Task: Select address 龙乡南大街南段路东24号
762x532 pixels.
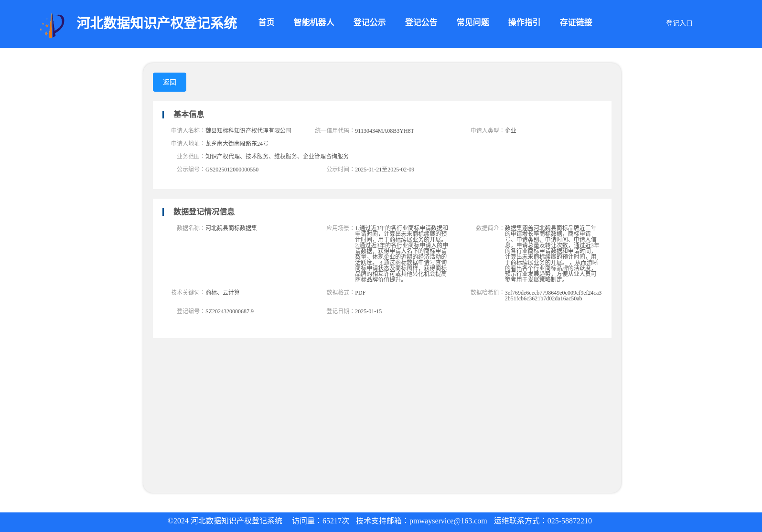Action: (237, 143)
